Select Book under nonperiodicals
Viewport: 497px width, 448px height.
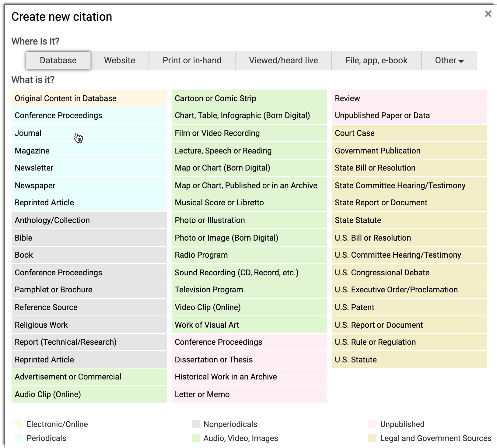(x=24, y=255)
